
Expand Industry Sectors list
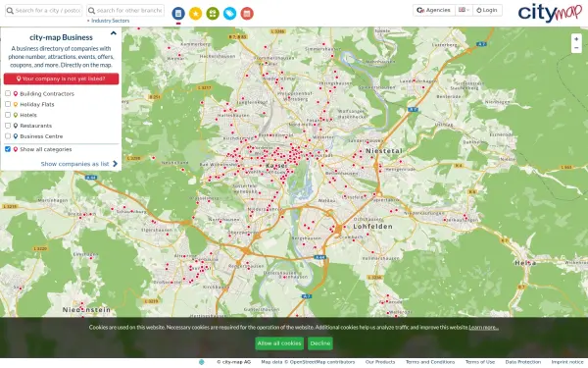(109, 21)
